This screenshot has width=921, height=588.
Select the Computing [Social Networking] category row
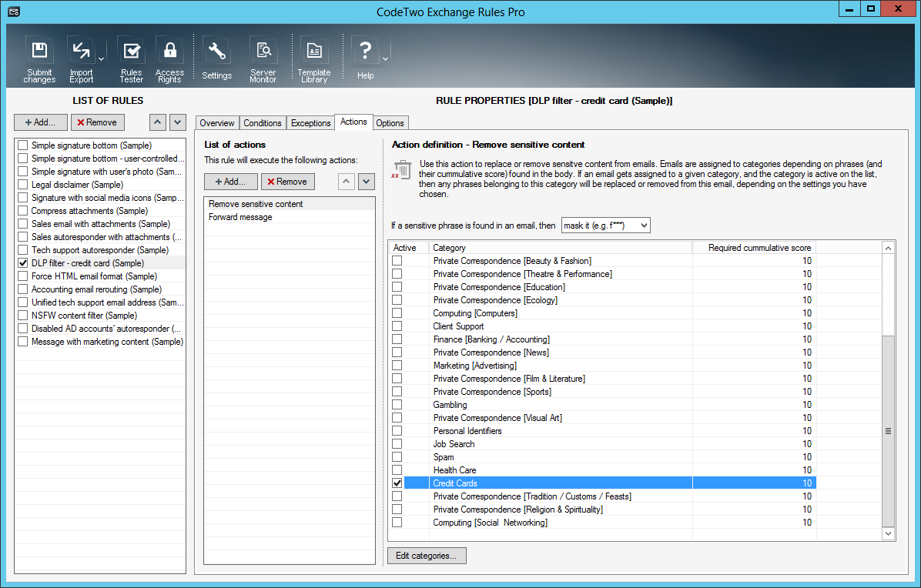click(x=602, y=523)
